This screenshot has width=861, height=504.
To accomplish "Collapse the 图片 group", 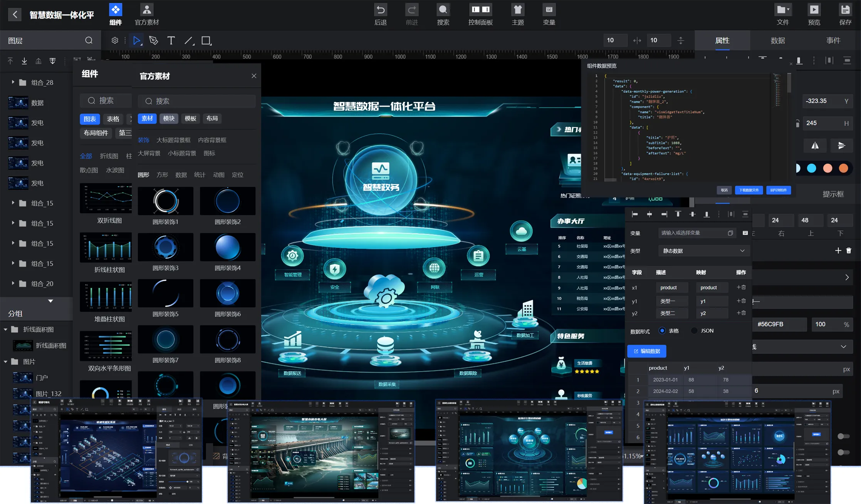I will point(5,362).
